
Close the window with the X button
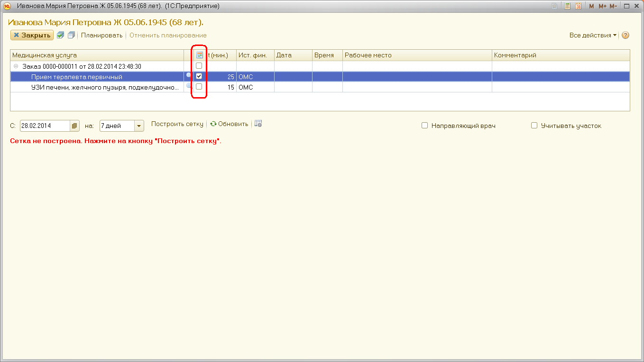tap(636, 6)
